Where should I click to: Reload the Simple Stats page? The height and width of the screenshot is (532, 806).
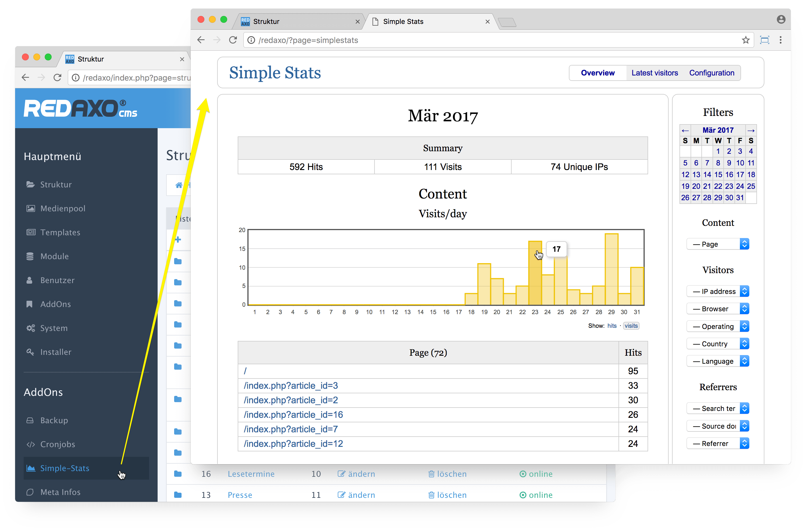233,40
